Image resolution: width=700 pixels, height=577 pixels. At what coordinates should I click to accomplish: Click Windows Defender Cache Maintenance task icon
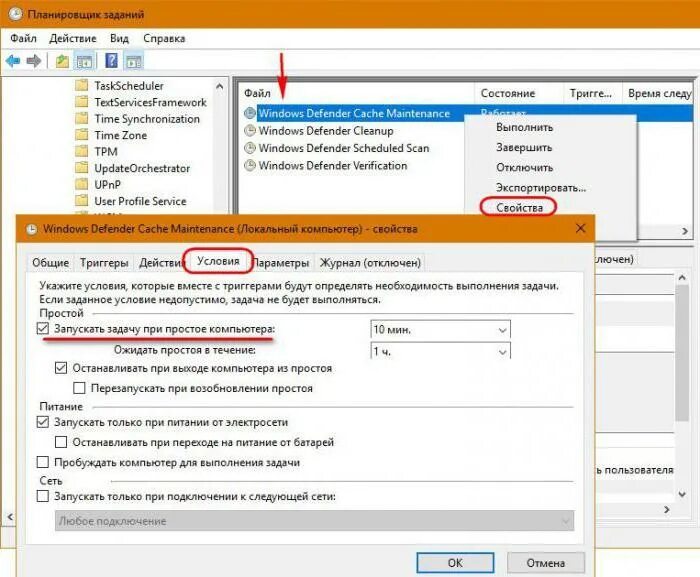(x=250, y=113)
